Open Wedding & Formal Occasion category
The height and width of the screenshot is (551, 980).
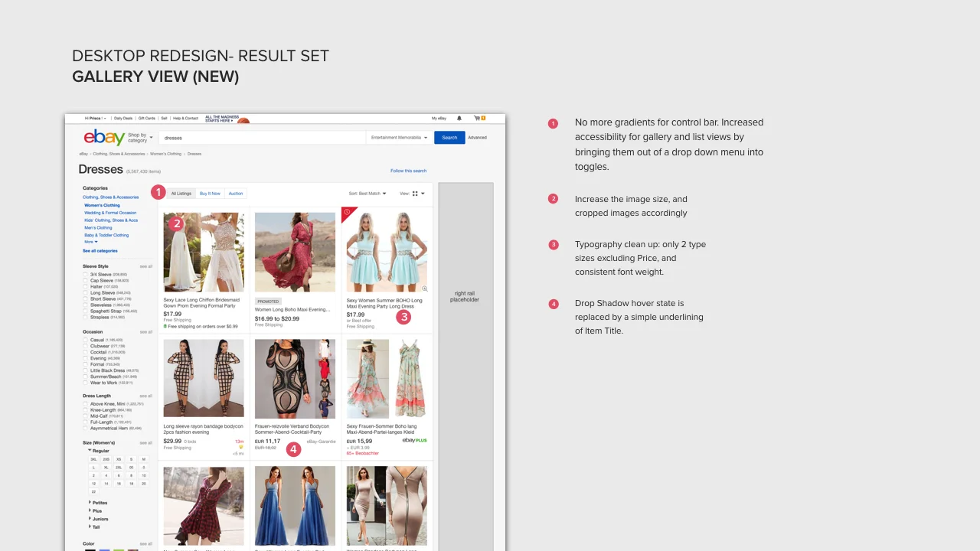(110, 213)
